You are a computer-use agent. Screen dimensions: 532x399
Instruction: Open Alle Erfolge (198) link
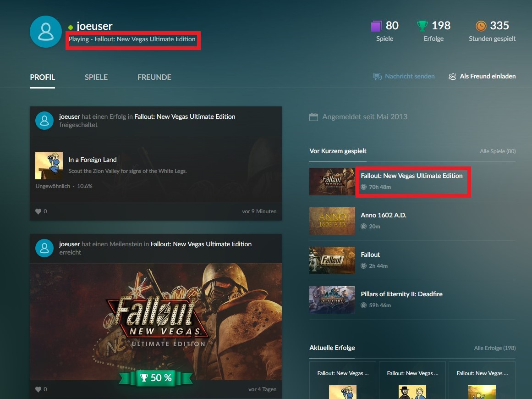click(495, 348)
